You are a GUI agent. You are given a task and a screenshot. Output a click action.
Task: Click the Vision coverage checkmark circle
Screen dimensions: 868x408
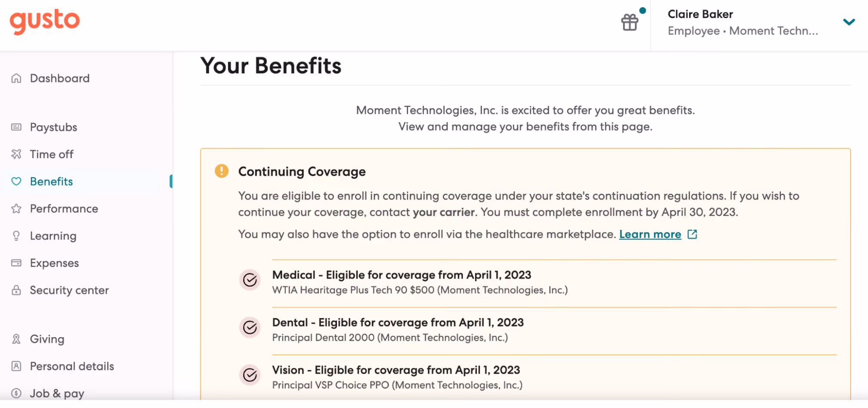click(250, 375)
